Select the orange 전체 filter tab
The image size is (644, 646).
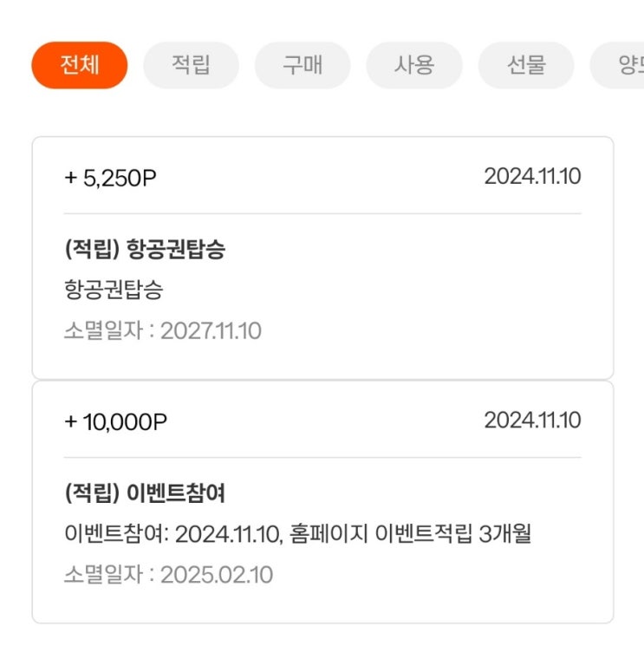coord(80,65)
